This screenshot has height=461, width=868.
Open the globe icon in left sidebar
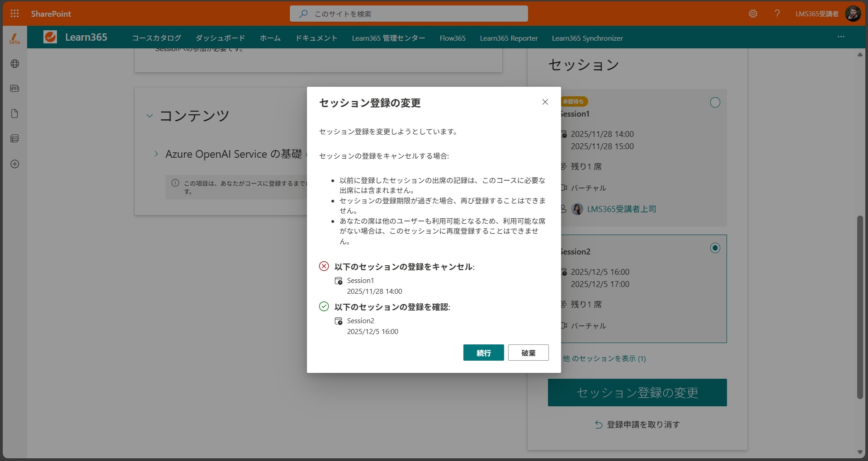click(14, 64)
